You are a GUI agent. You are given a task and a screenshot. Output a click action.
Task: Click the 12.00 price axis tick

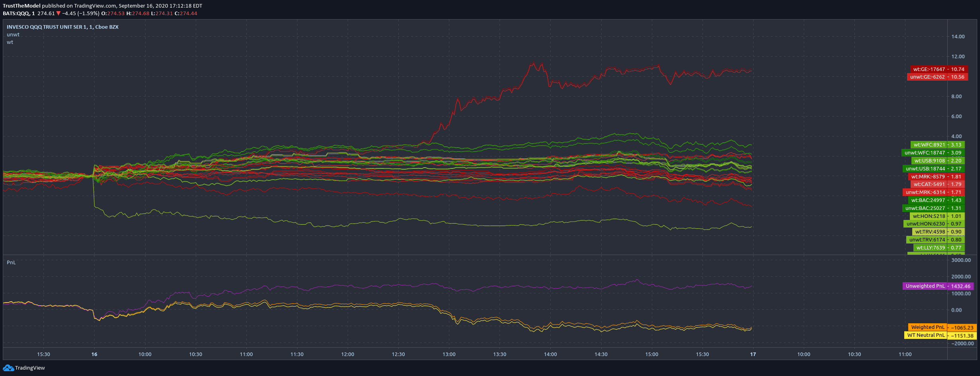coord(958,56)
